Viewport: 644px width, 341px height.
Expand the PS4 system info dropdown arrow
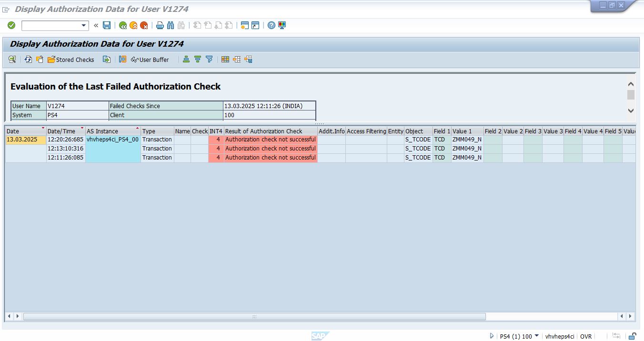point(537,336)
